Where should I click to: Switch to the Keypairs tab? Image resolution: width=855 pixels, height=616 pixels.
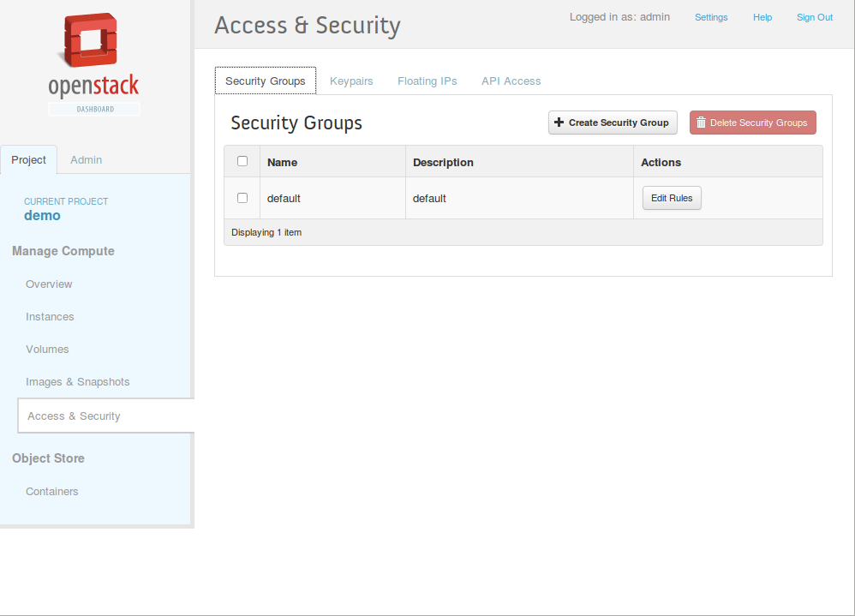[351, 81]
